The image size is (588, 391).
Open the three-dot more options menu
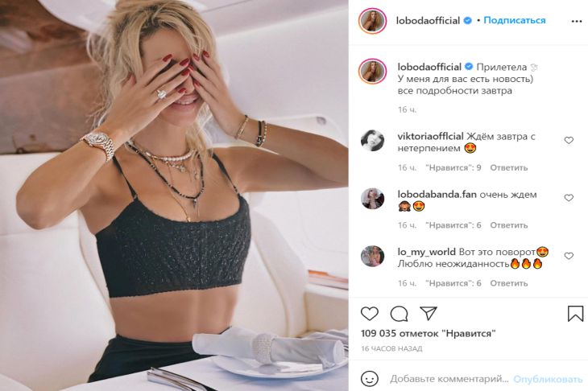pyautogui.click(x=577, y=21)
